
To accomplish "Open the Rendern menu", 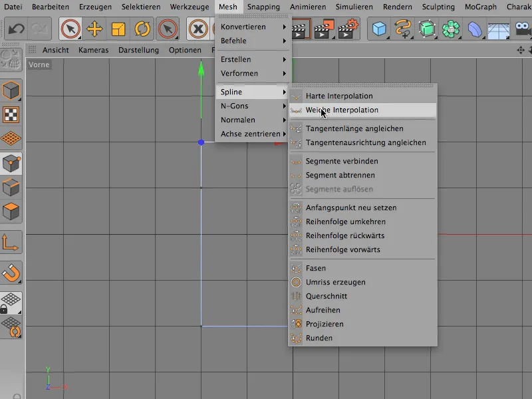I will pyautogui.click(x=397, y=7).
